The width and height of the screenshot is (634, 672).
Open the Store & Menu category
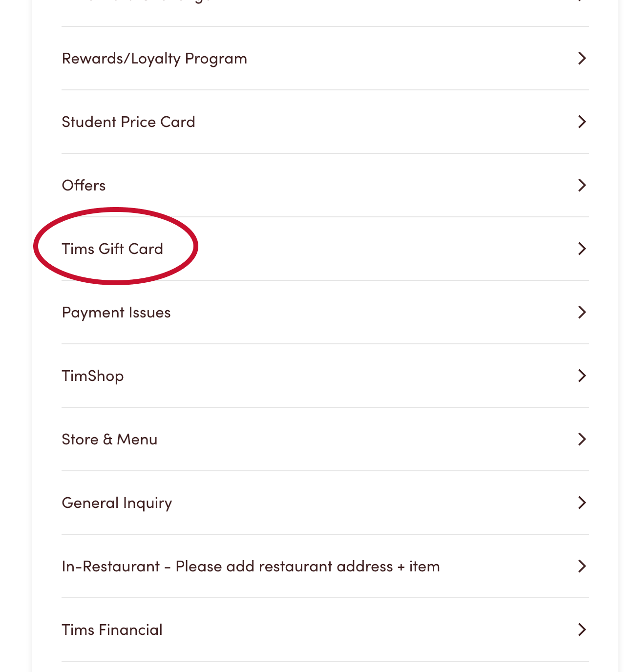tap(109, 440)
